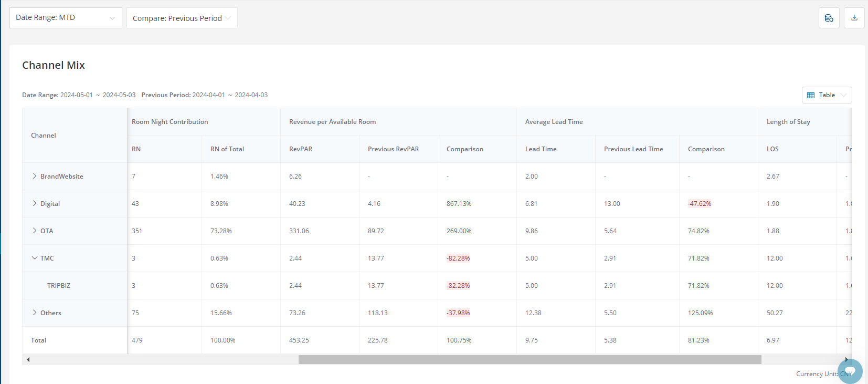Click the Average Lead Time group header
The height and width of the screenshot is (384, 868).
pos(554,122)
